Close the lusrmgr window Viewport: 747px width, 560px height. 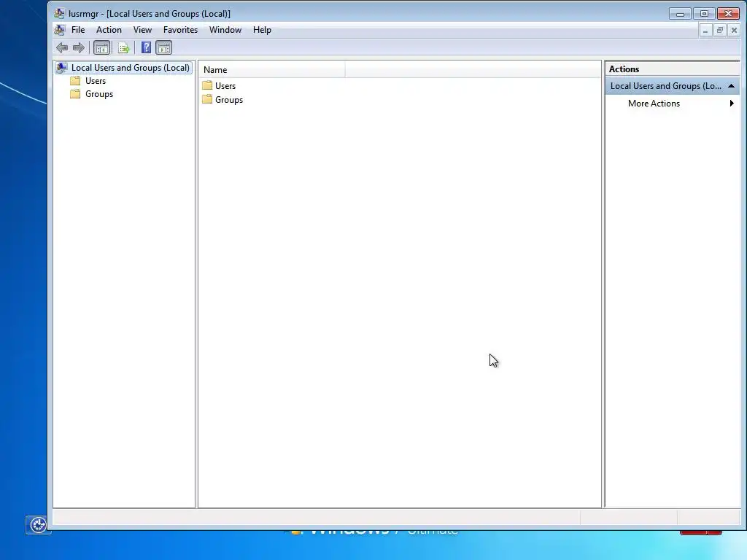coord(729,14)
